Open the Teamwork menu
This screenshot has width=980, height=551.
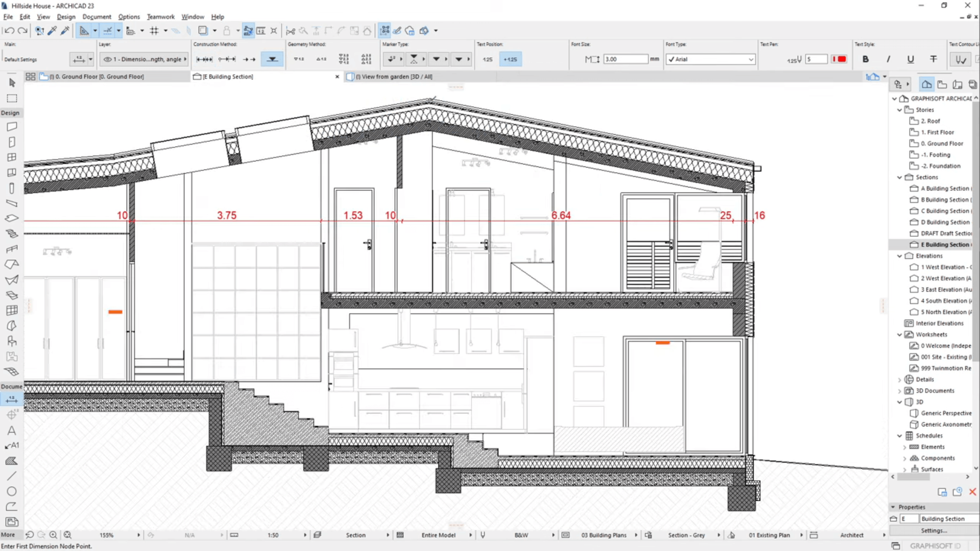point(160,17)
